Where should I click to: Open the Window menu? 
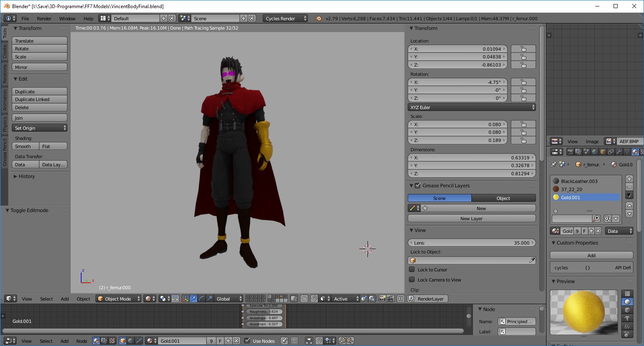tap(67, 19)
